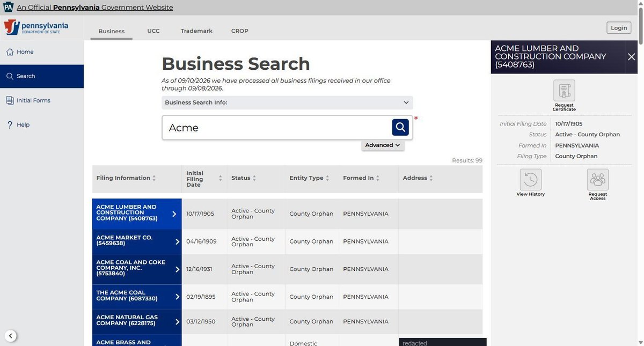Screen dimensions: 644x346
Task: Sort by Status column header
Action: 244,178
